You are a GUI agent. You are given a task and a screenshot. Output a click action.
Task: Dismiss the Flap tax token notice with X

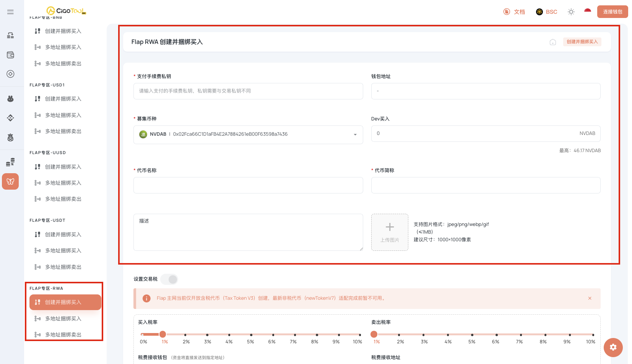coord(590,298)
